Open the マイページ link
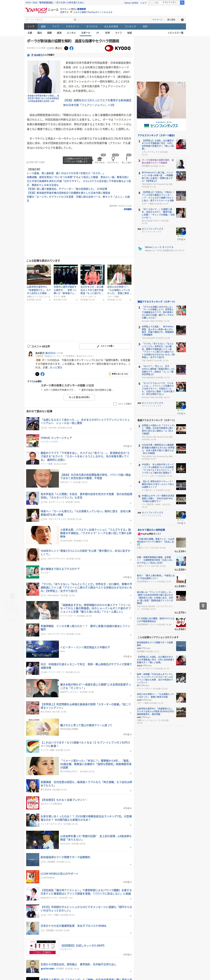The width and height of the screenshot is (210, 980). pyautogui.click(x=157, y=20)
